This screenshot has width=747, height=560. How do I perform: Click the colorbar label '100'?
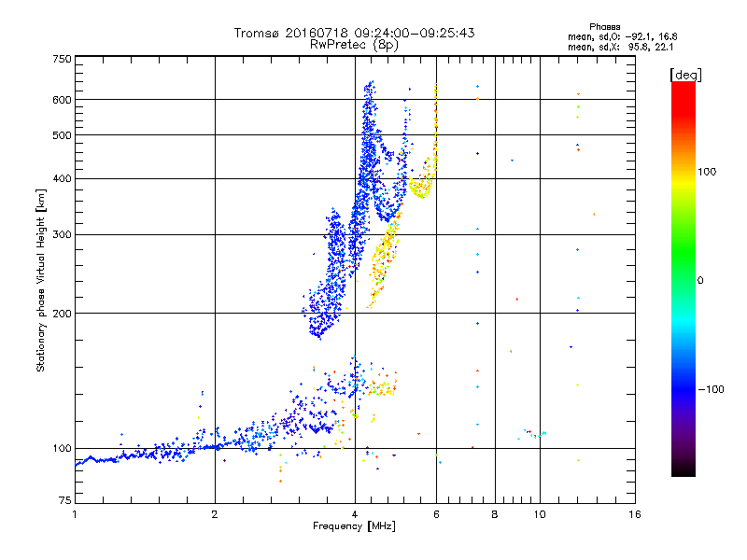pyautogui.click(x=707, y=172)
